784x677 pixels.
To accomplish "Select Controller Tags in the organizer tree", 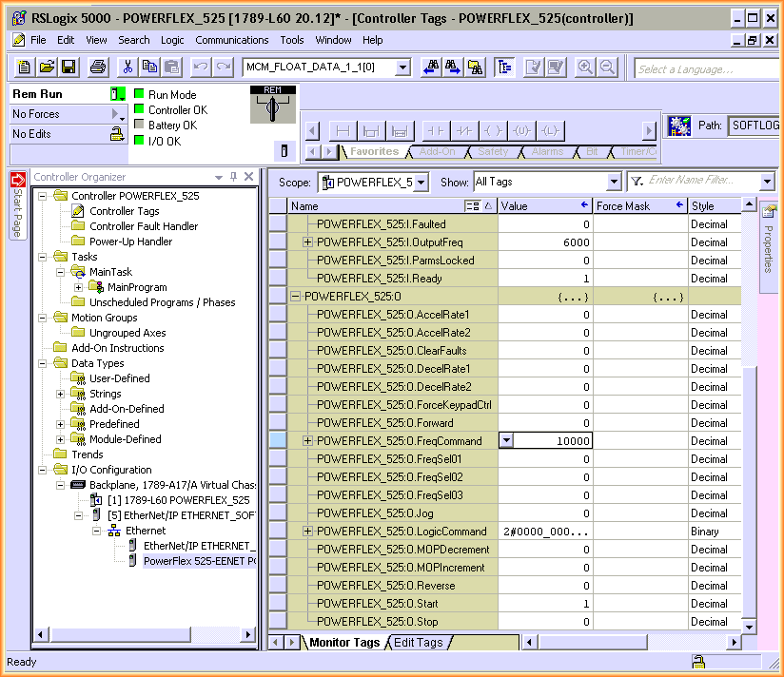I will [x=124, y=211].
